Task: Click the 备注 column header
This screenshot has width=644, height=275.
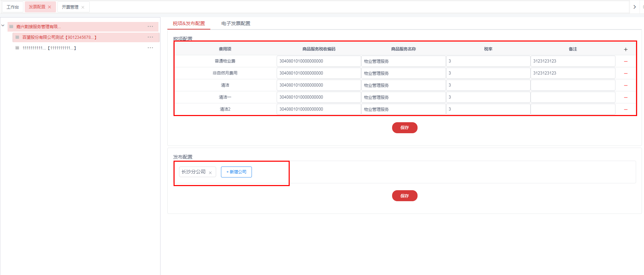Action: [573, 49]
